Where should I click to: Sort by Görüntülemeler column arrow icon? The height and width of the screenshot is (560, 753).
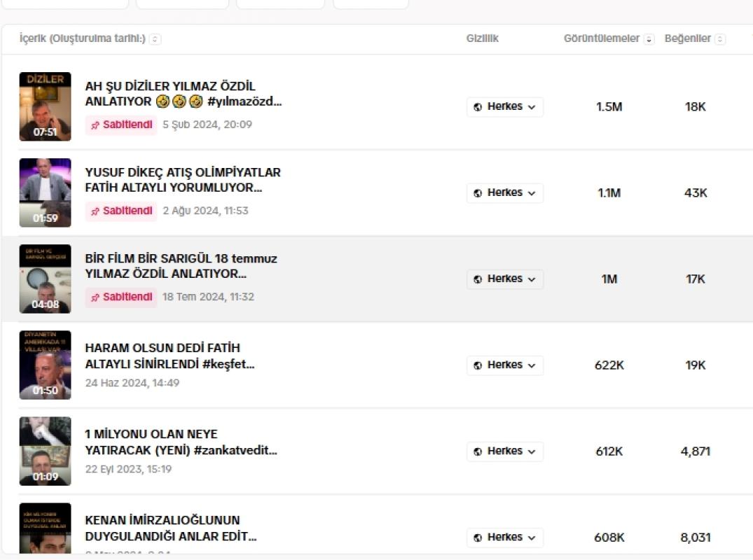click(649, 39)
